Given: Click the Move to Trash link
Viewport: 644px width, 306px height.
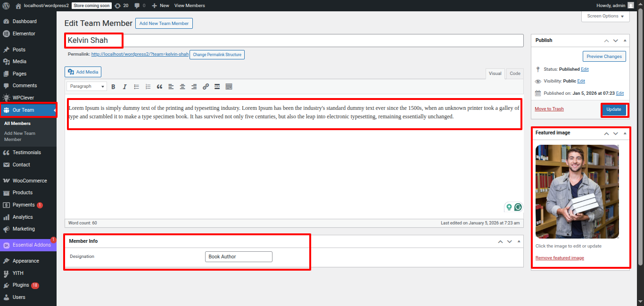Looking at the screenshot, I should click(549, 109).
